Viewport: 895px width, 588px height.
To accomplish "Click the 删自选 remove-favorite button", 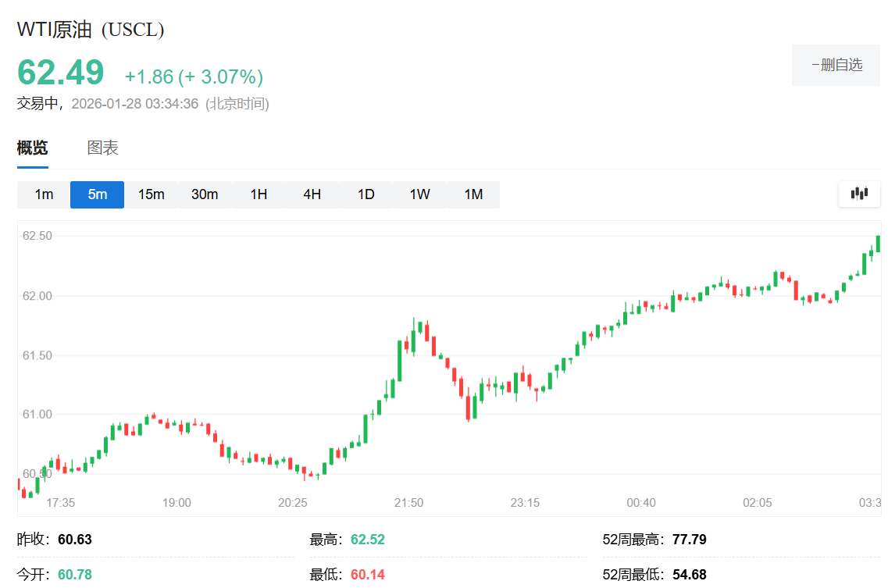I will [836, 65].
